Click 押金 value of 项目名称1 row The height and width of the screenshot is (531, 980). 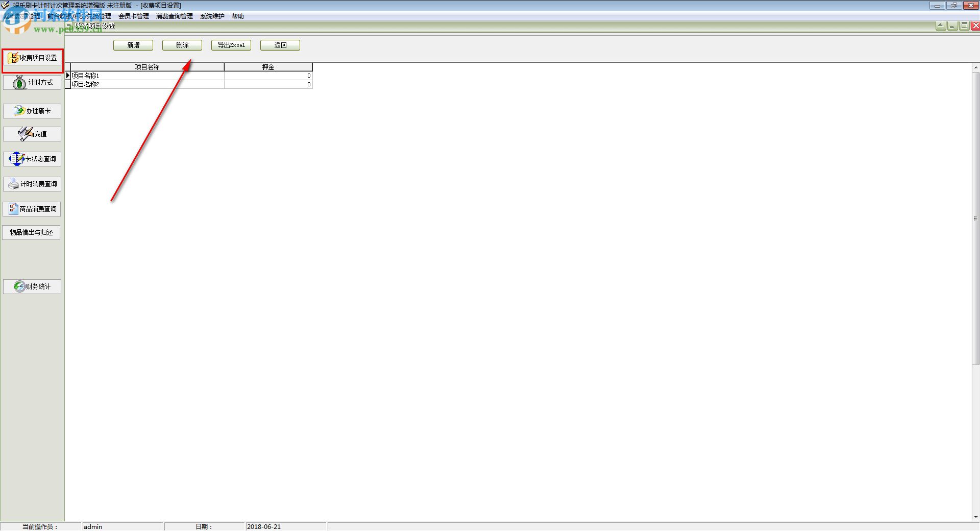click(268, 76)
